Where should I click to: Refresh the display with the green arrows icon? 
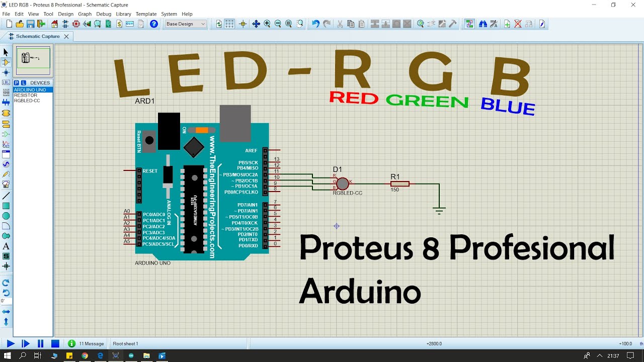pos(219,24)
